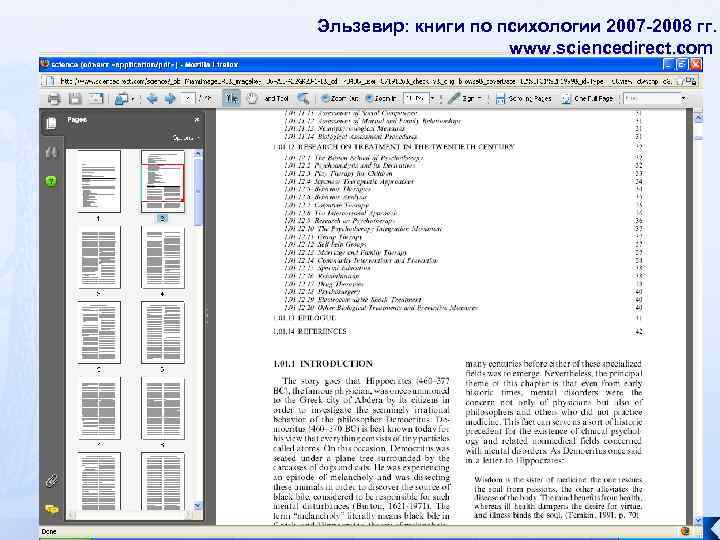
Task: Go to next page with right arrow
Action: pos(170,98)
